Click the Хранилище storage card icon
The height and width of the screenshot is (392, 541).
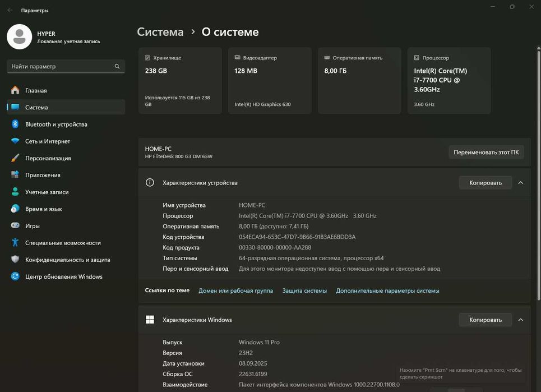point(147,58)
